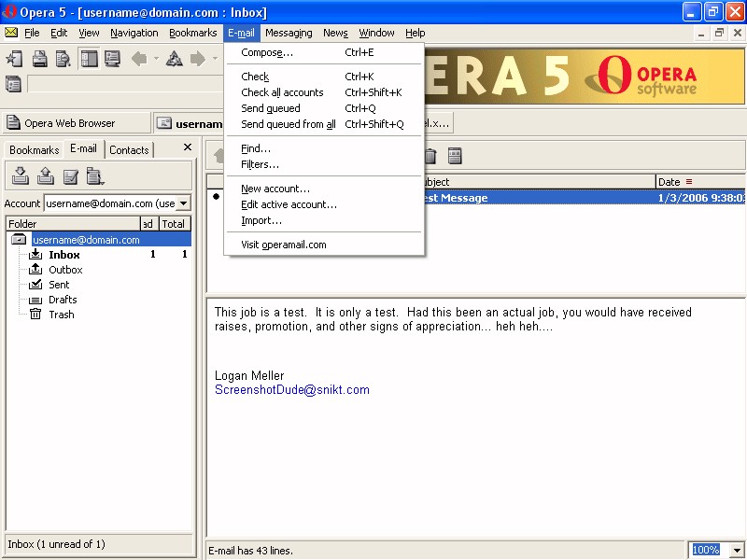Open the Bookmarks menu
The image size is (747, 560).
coord(193,33)
